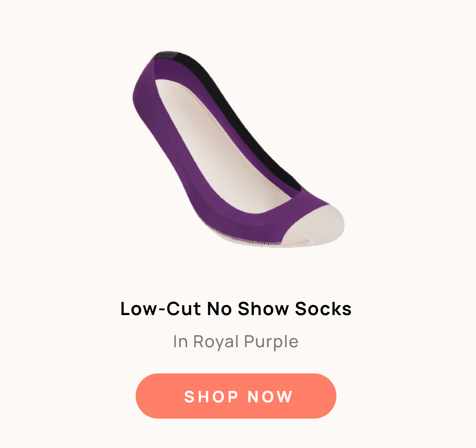This screenshot has width=476, height=448.
Task: Select the In Royal Purple subtitle
Action: [x=236, y=342]
